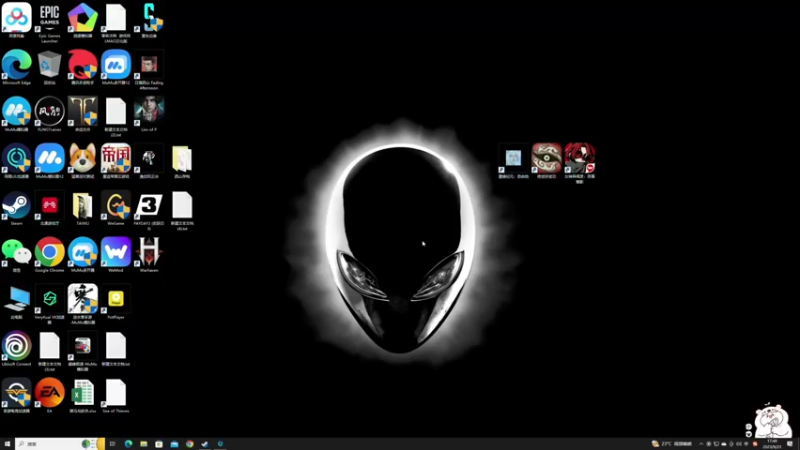Screen dimensions: 800x450
Task: Launch the VeryKuai VK accelerator icon
Action: point(49,304)
